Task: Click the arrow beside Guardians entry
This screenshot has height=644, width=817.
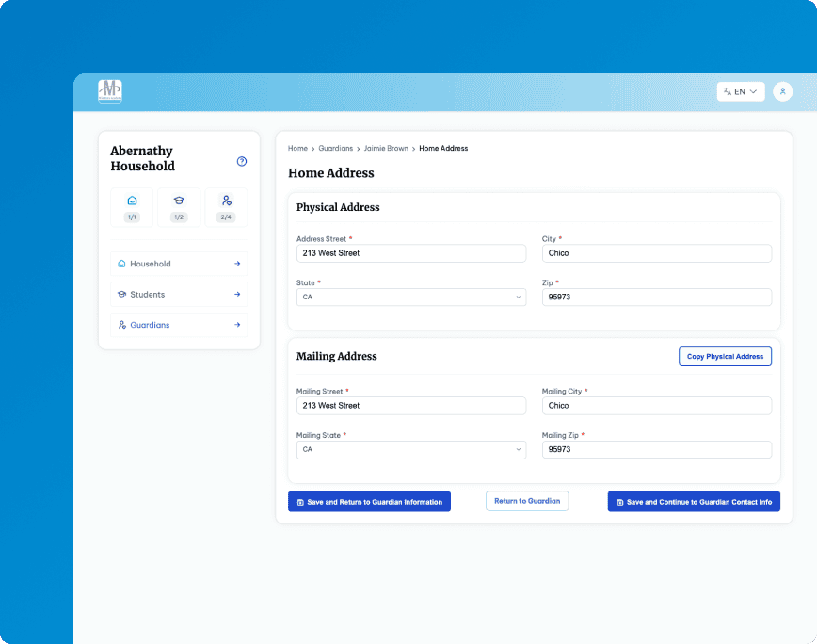Action: click(x=236, y=325)
